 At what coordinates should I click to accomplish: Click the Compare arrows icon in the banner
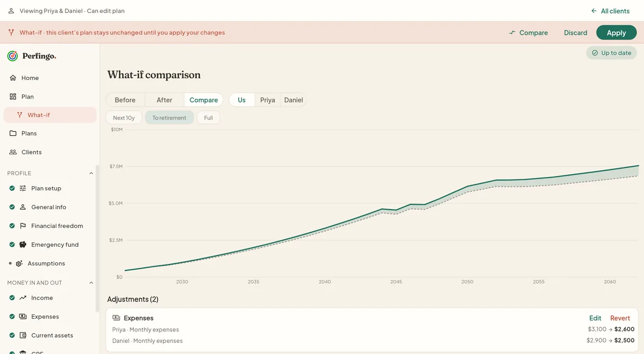pos(512,33)
